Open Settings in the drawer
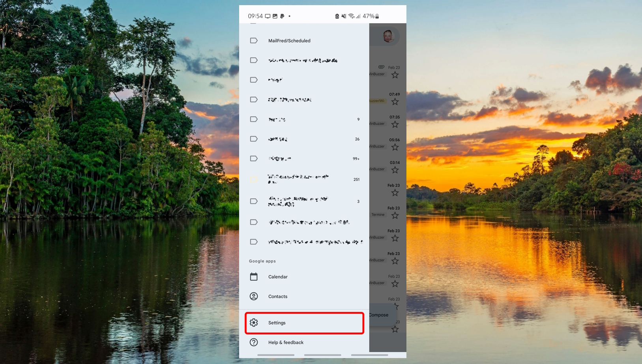 304,323
